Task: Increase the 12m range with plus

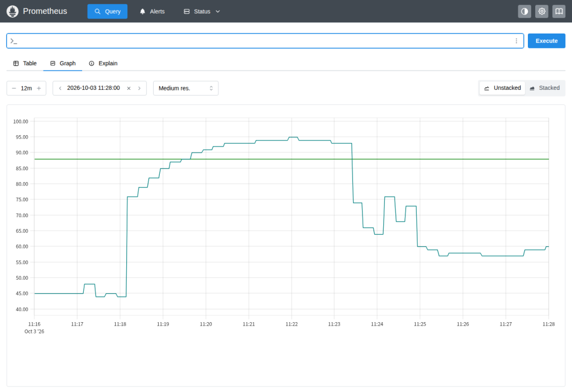Action: point(39,88)
